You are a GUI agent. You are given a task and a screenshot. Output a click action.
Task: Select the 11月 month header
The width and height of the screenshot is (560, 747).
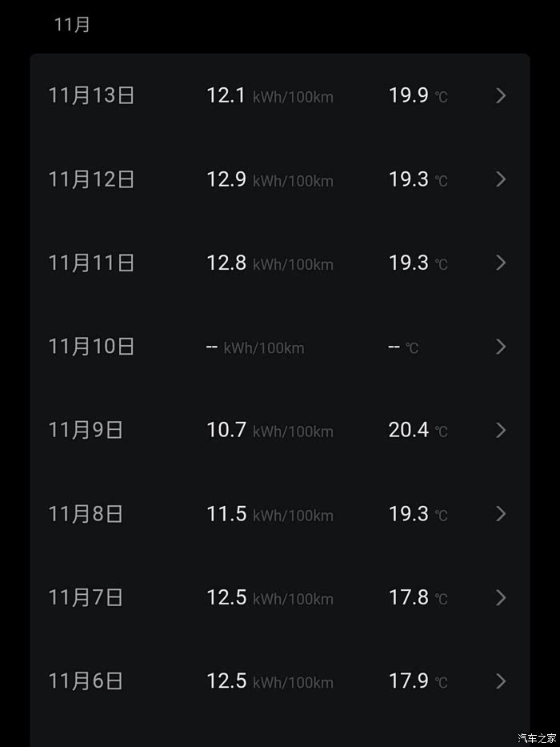tap(72, 25)
